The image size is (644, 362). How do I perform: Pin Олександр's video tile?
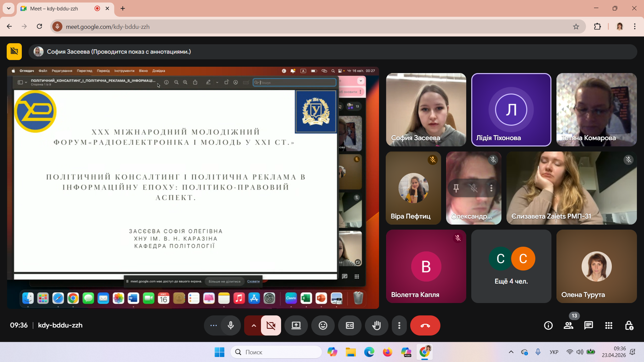[456, 188]
